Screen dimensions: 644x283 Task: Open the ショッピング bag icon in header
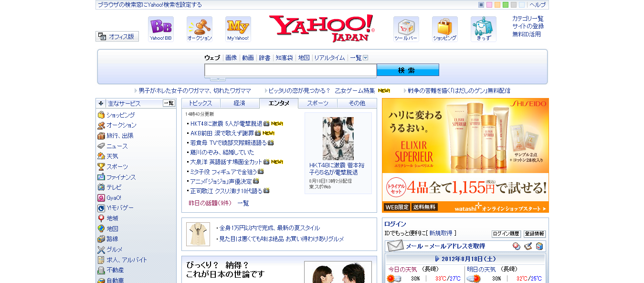click(x=445, y=29)
